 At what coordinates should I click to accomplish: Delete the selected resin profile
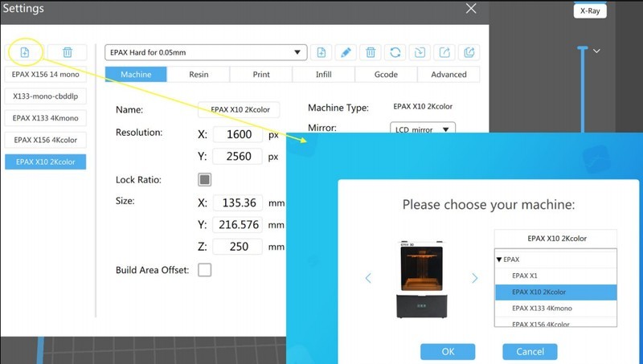pyautogui.click(x=371, y=52)
